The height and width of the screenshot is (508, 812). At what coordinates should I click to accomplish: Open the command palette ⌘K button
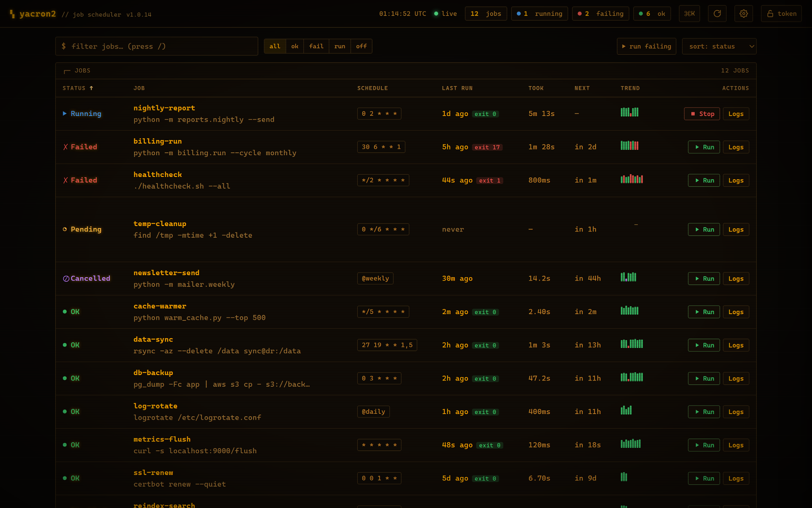tap(689, 14)
